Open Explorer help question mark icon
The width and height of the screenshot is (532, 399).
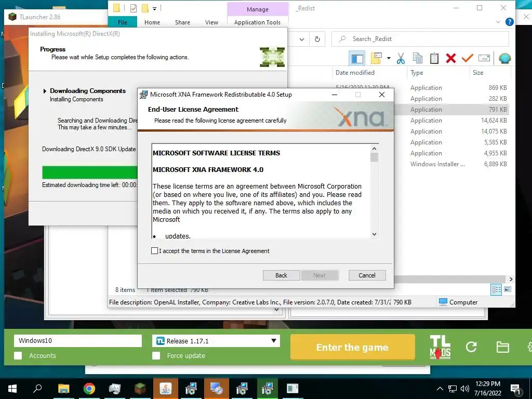509,22
